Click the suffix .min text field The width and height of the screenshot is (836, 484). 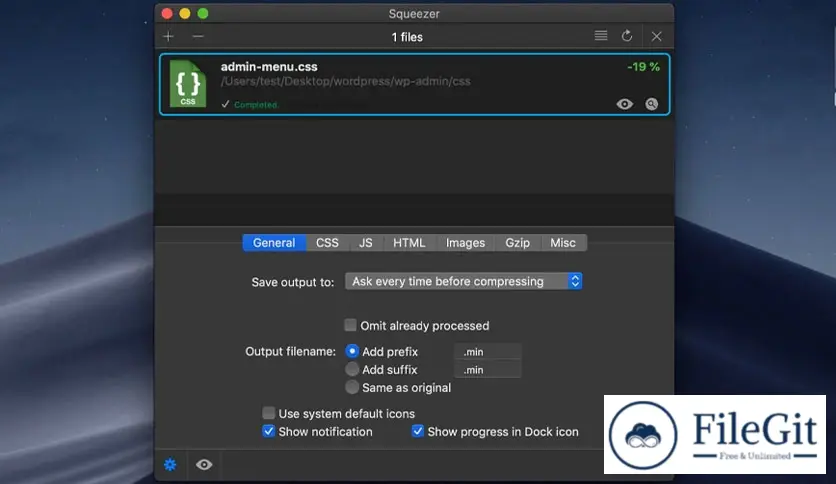[x=488, y=370]
